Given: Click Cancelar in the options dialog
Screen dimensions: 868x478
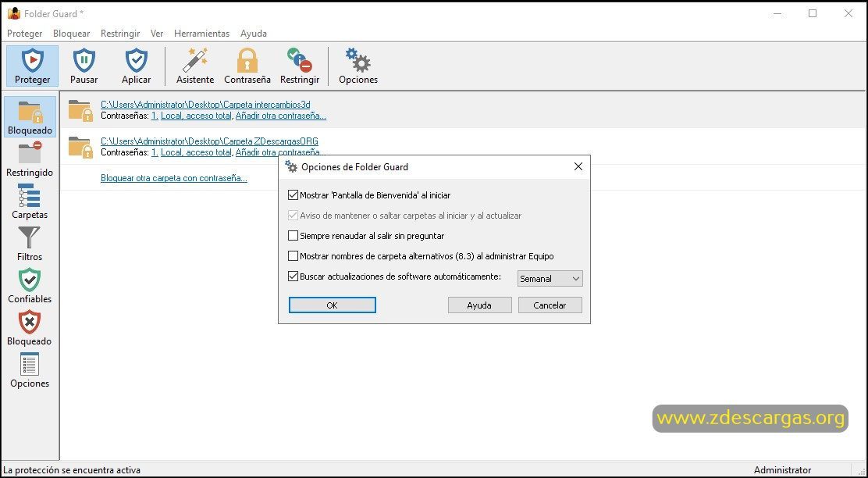Looking at the screenshot, I should pyautogui.click(x=550, y=305).
